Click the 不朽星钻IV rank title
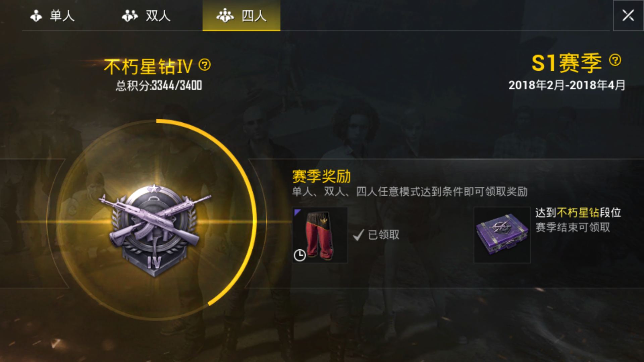The width and height of the screenshot is (644, 362). pyautogui.click(x=148, y=66)
